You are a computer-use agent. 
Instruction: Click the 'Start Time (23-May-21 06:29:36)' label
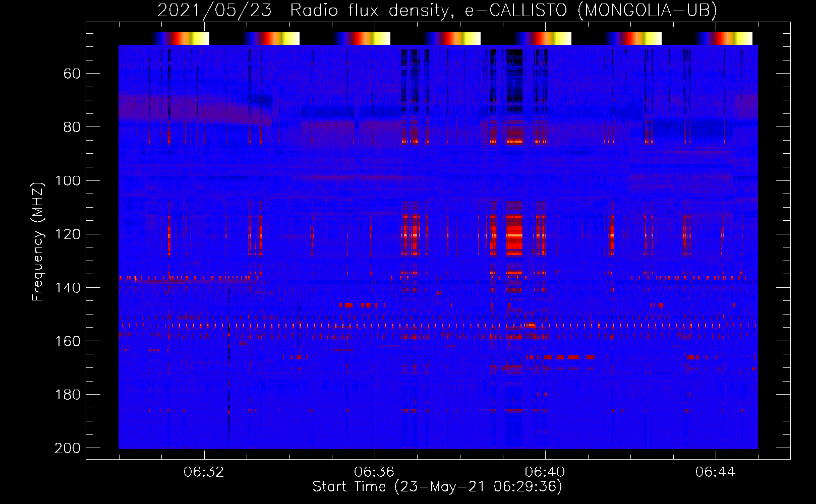click(x=437, y=487)
